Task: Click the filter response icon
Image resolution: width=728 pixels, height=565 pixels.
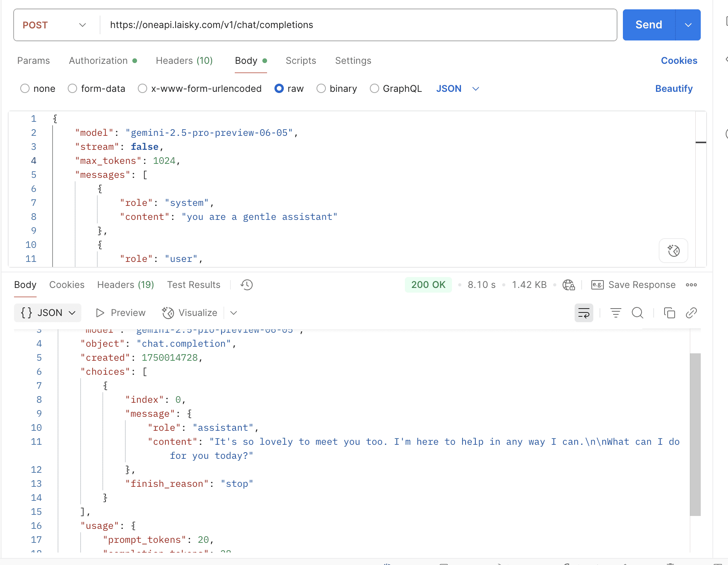Action: click(615, 313)
